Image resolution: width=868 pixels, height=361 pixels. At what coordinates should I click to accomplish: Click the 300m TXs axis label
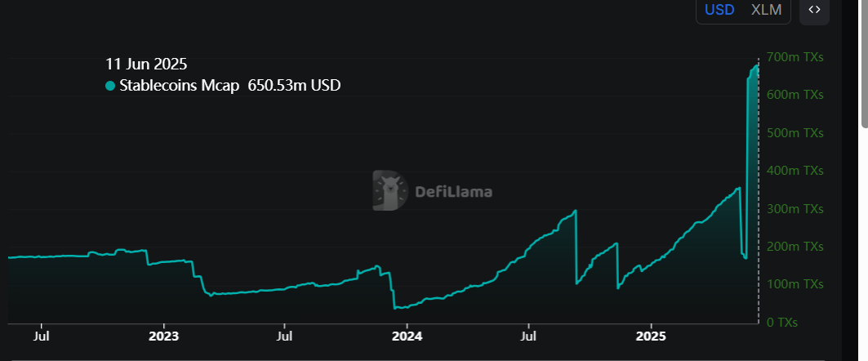pos(795,209)
